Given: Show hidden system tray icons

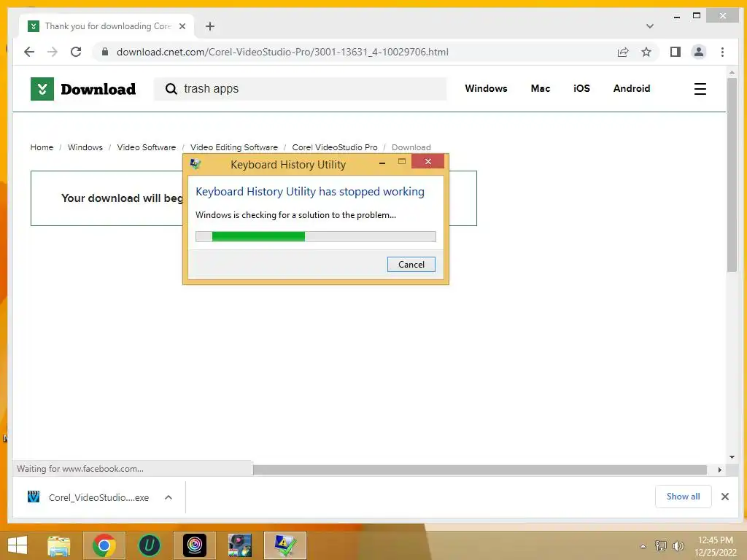Looking at the screenshot, I should (x=643, y=545).
